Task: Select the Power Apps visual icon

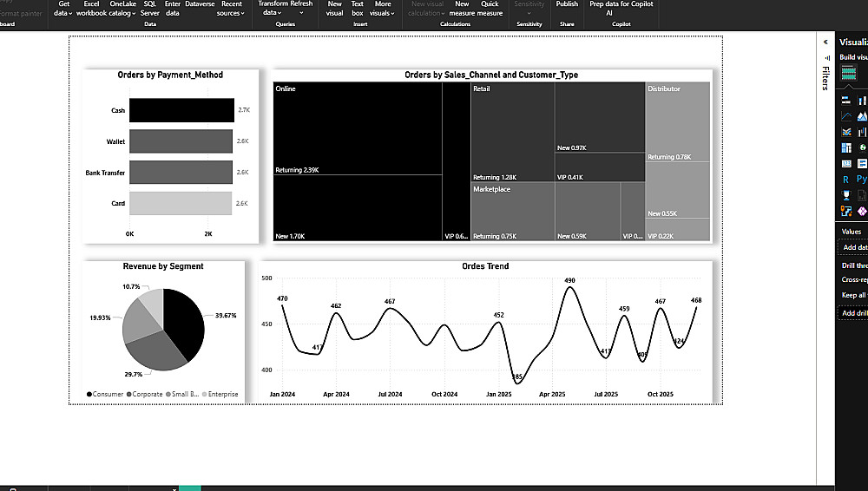Action: point(862,211)
